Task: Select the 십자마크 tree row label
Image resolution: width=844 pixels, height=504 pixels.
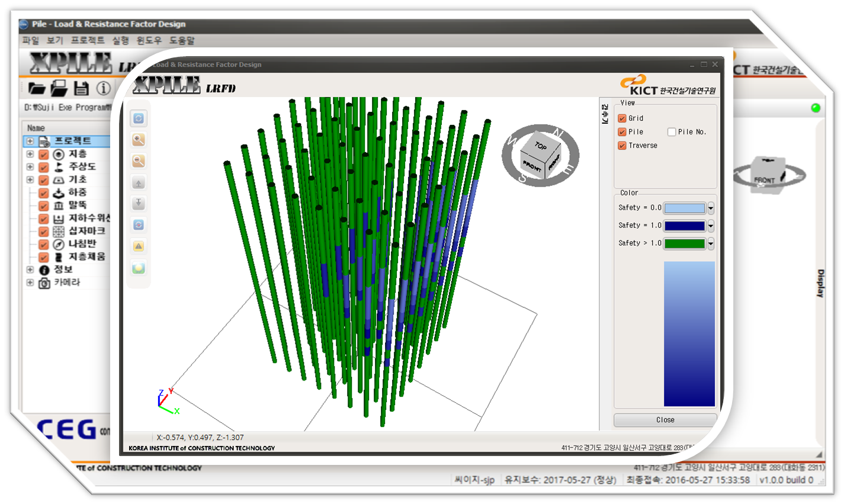Action: [x=87, y=232]
